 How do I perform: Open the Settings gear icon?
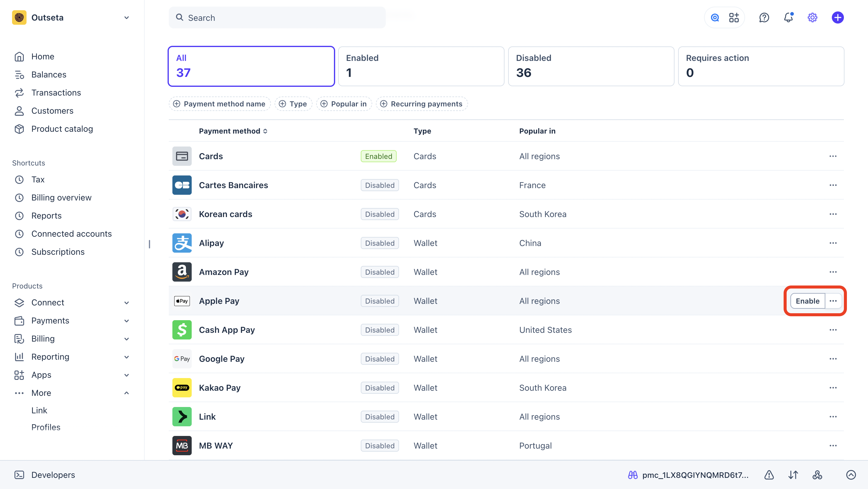point(813,17)
